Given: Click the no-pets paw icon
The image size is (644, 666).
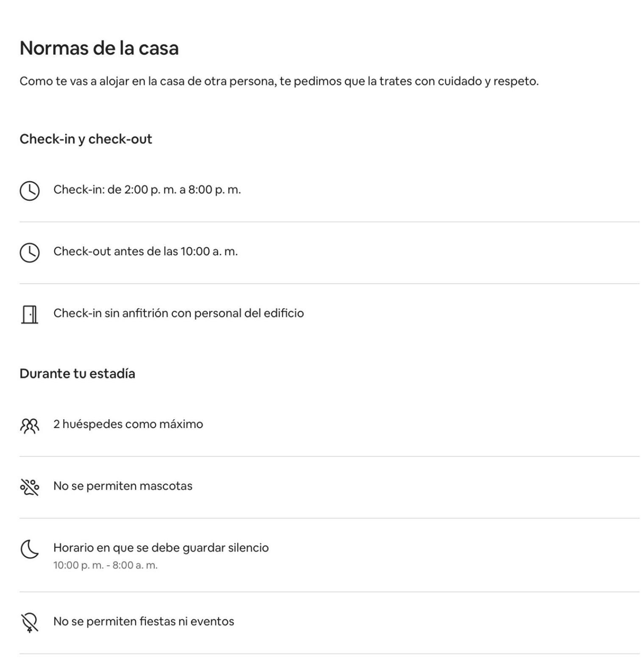Looking at the screenshot, I should click(x=30, y=487).
